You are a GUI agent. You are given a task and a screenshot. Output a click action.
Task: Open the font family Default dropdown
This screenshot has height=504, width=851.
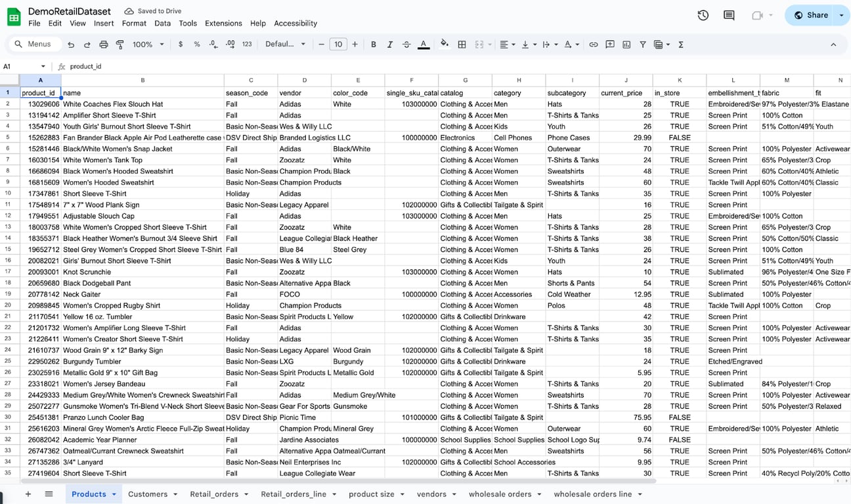[x=286, y=45]
